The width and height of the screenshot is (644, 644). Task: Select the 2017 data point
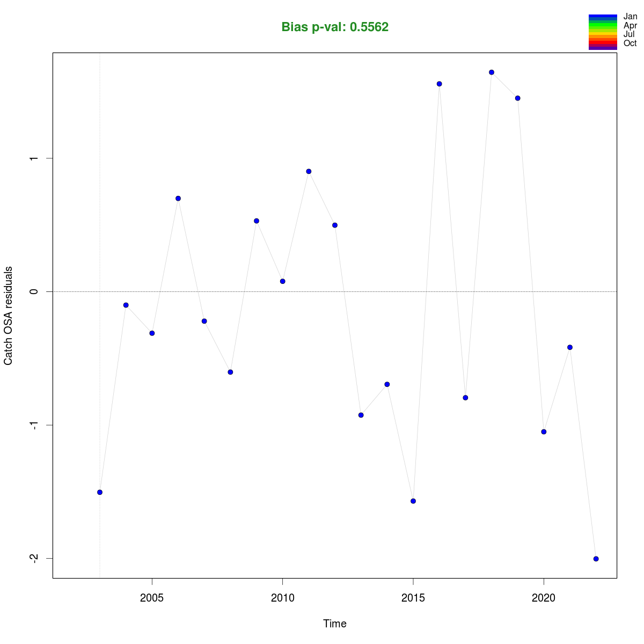(x=465, y=398)
